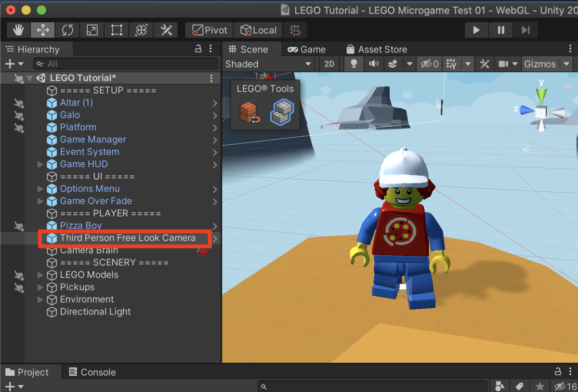Image resolution: width=578 pixels, height=392 pixels.
Task: Select the Directional Light object
Action: 95,312
